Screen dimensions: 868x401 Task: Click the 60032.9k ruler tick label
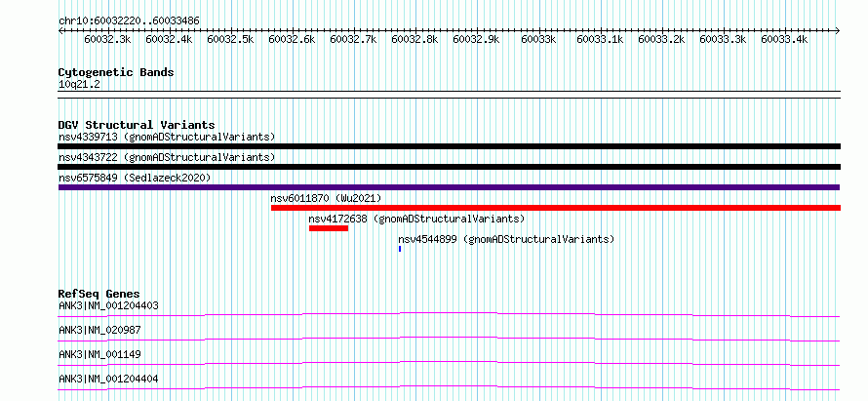[x=477, y=39]
